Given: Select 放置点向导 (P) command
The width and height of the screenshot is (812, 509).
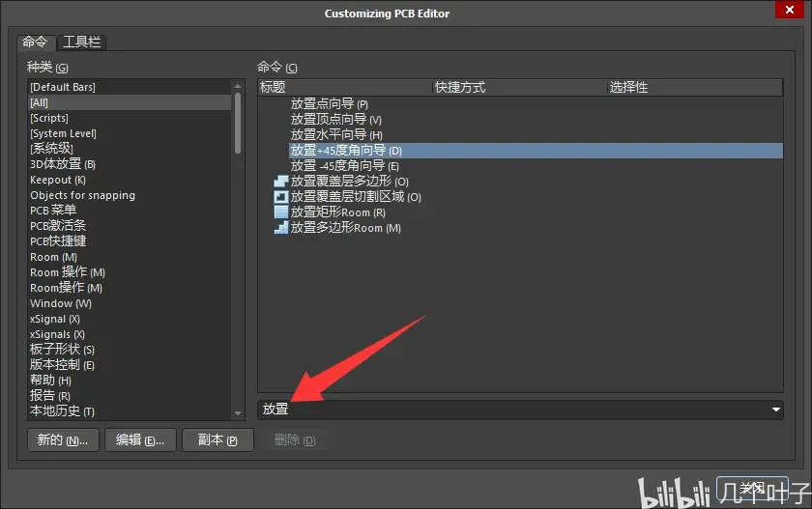Looking at the screenshot, I should pyautogui.click(x=330, y=104).
